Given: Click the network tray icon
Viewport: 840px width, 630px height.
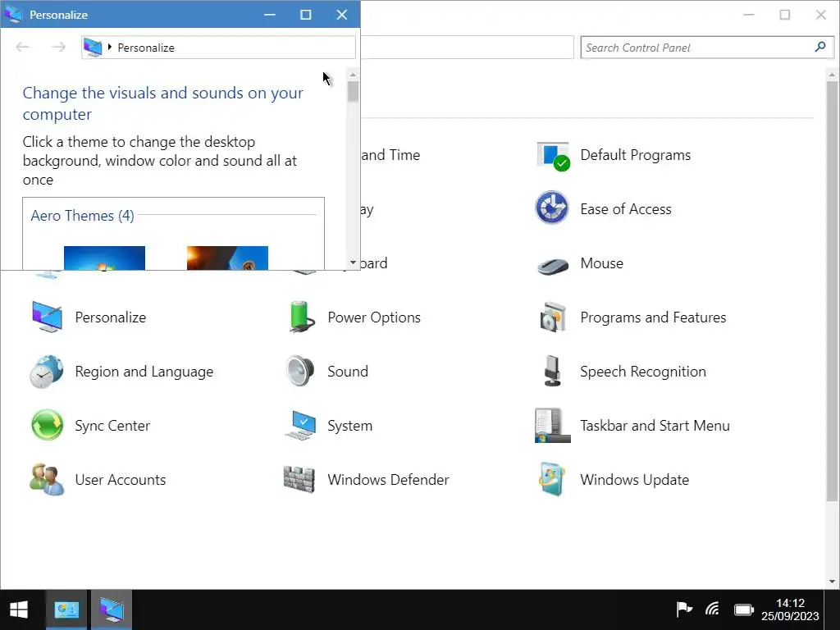Looking at the screenshot, I should tap(713, 609).
